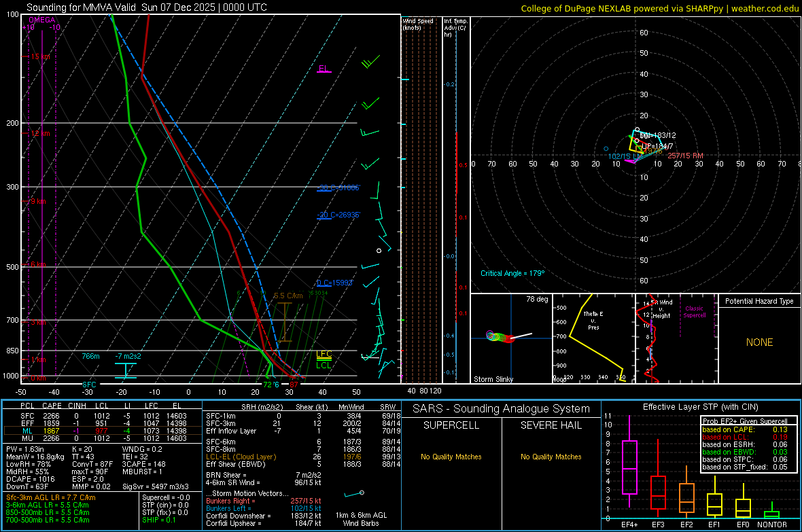Select the '0 C=15993' freezing level label
This screenshot has width=802, height=532.
(335, 283)
